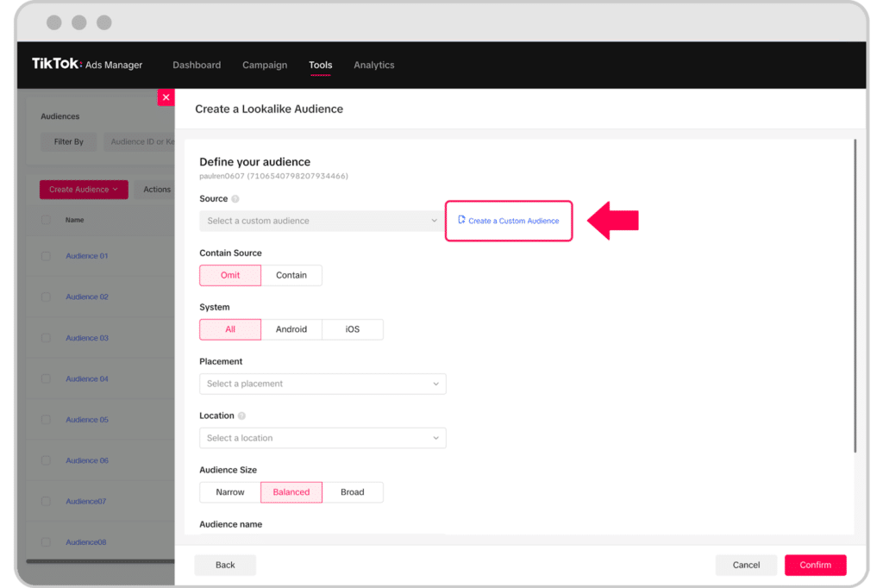This screenshot has height=588, width=883.
Task: Switch Contain Source to Contain
Action: [x=292, y=275]
